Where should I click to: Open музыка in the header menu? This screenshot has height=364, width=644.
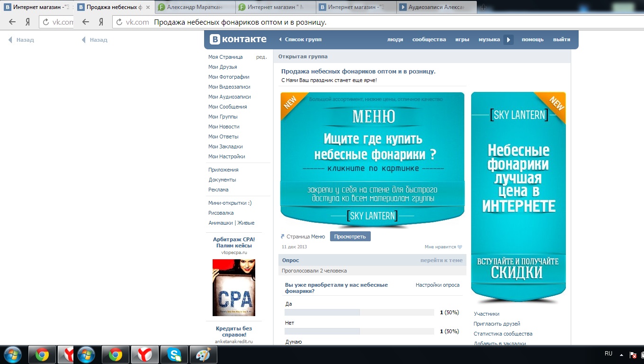pos(489,40)
